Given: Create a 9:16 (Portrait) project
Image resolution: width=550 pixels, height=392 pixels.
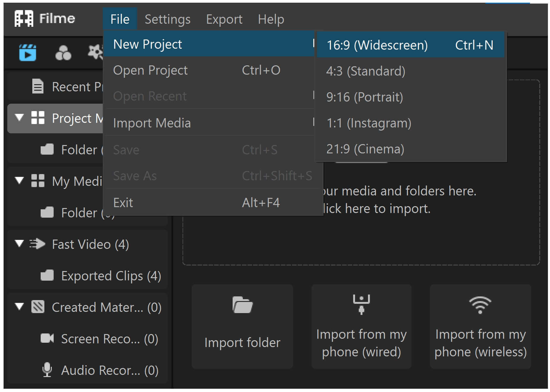Looking at the screenshot, I should click(x=410, y=97).
